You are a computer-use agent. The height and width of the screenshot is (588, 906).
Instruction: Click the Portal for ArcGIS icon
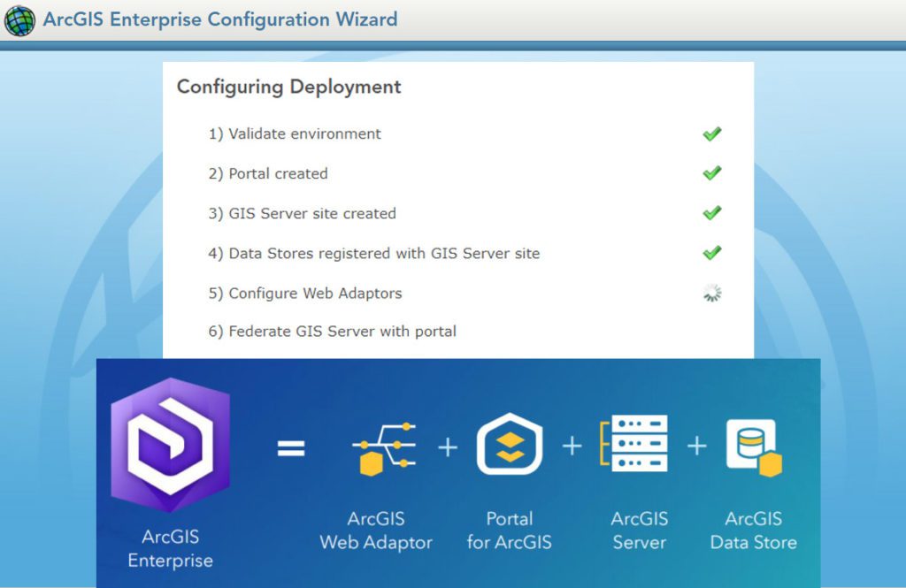tap(510, 444)
